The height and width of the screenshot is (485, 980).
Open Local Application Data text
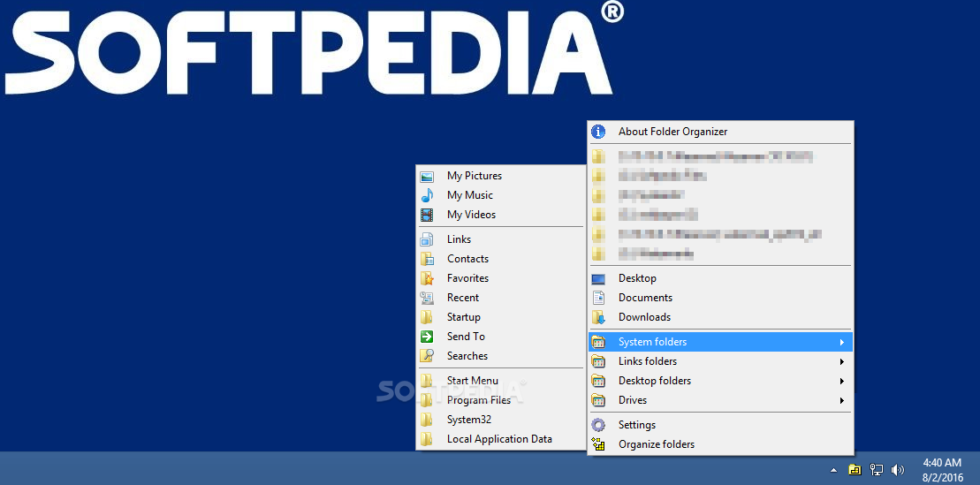(499, 439)
